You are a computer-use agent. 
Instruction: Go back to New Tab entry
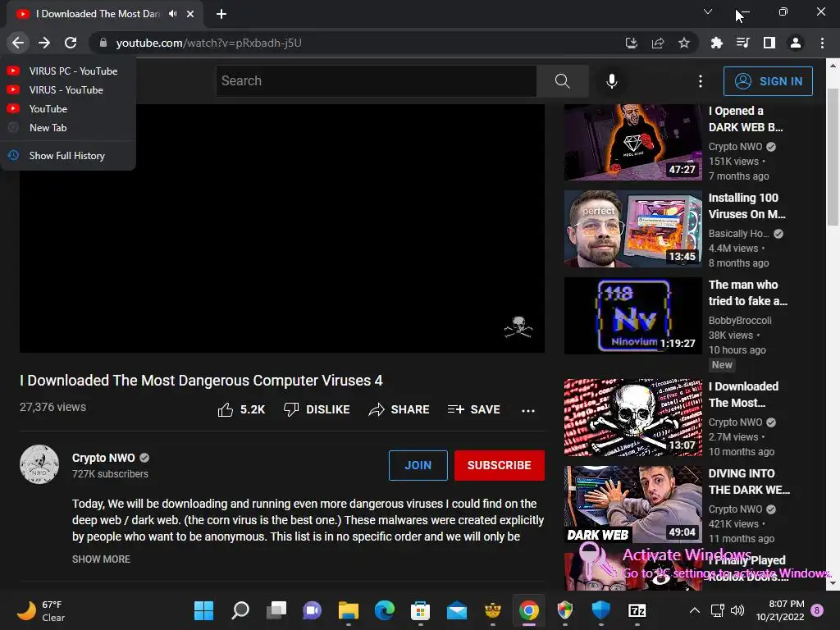click(x=67, y=127)
